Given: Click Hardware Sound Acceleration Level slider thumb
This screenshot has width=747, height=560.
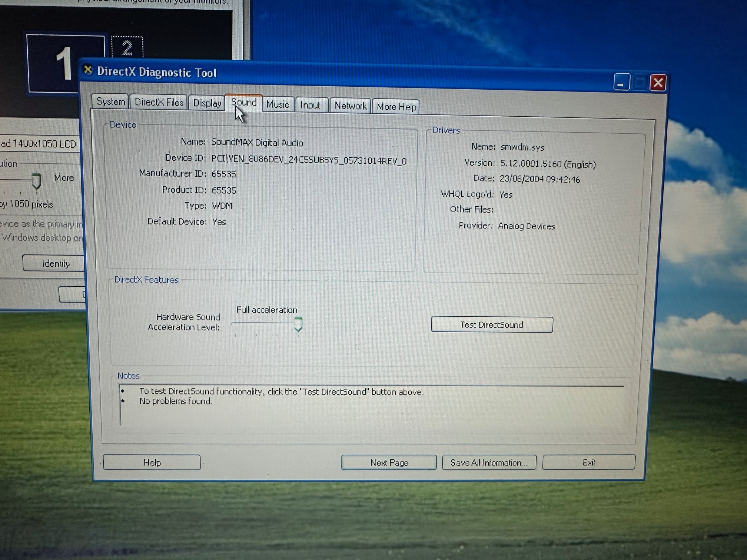Looking at the screenshot, I should (x=298, y=324).
